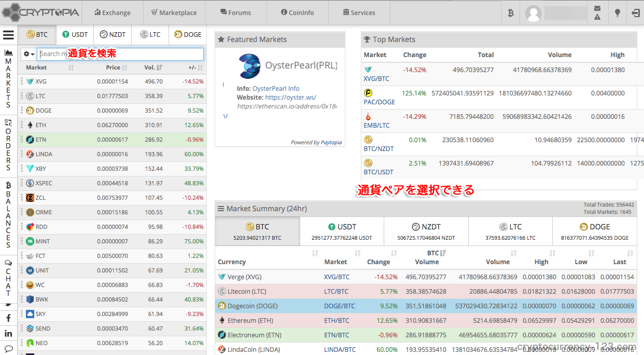
Task: Select XVG in sidebar market list
Action: click(x=112, y=81)
